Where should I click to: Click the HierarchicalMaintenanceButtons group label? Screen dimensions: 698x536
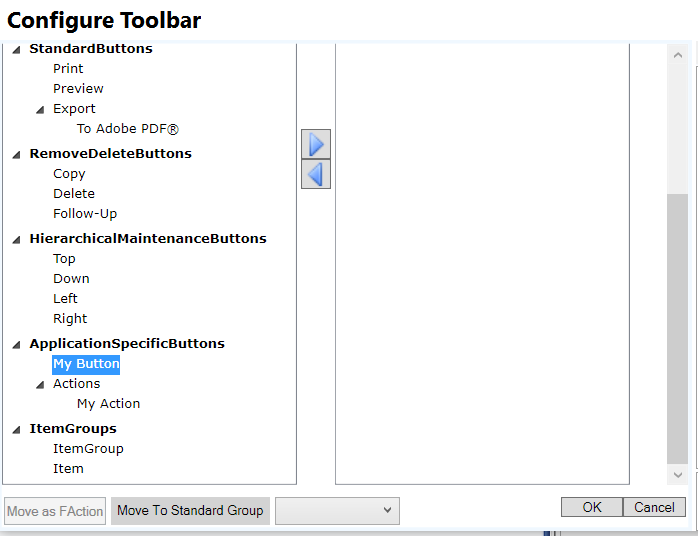click(x=148, y=239)
